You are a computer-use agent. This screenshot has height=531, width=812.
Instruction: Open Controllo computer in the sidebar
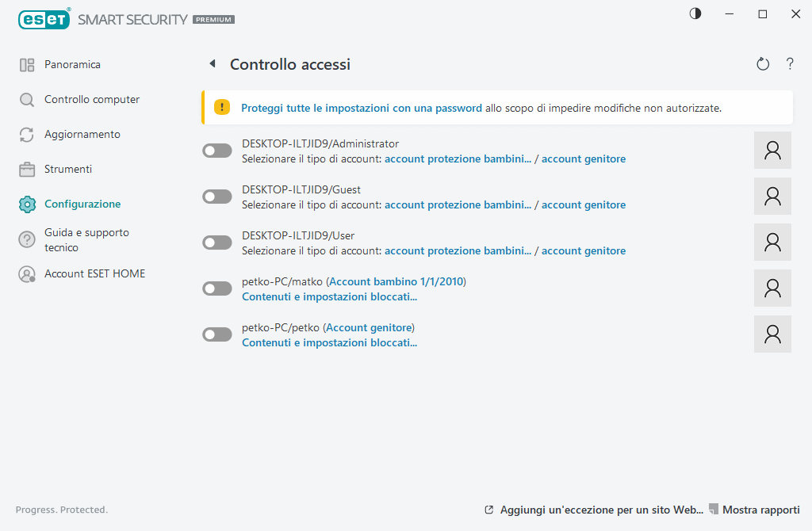[91, 100]
